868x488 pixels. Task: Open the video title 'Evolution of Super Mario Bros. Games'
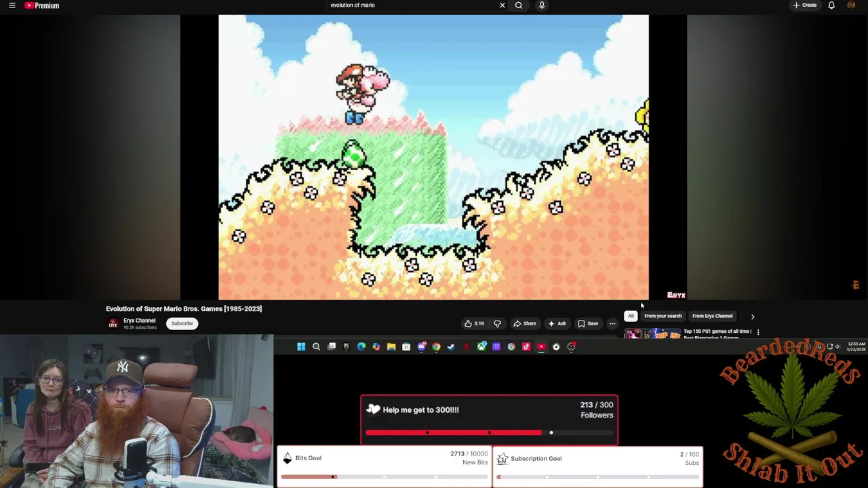point(184,308)
